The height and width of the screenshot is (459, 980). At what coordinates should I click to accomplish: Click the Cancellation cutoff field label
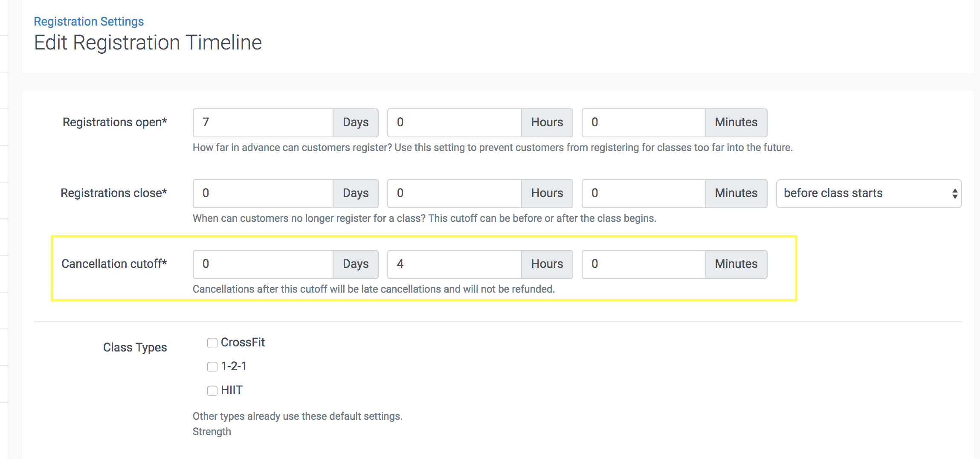pyautogui.click(x=114, y=264)
